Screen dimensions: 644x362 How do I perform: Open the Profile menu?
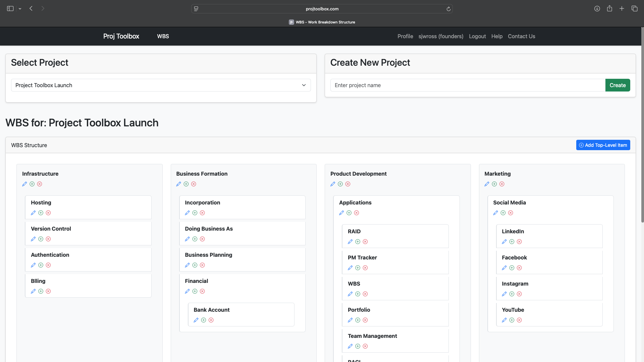point(405,36)
